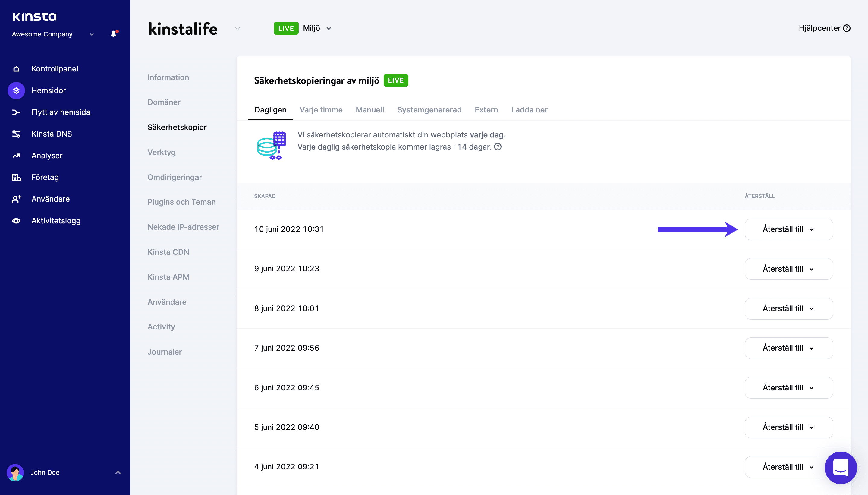Open Återställ till for 9 juni 2022
The width and height of the screenshot is (868, 495).
tap(788, 269)
